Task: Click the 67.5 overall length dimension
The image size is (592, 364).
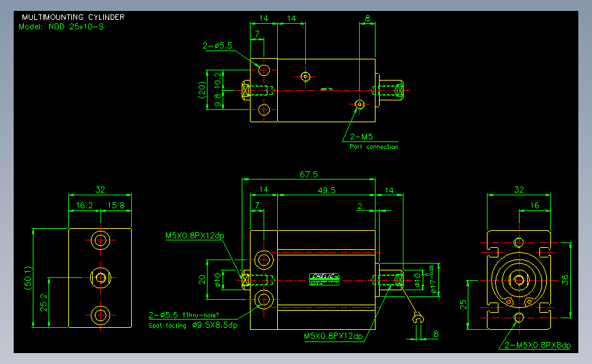Action: coord(309,174)
